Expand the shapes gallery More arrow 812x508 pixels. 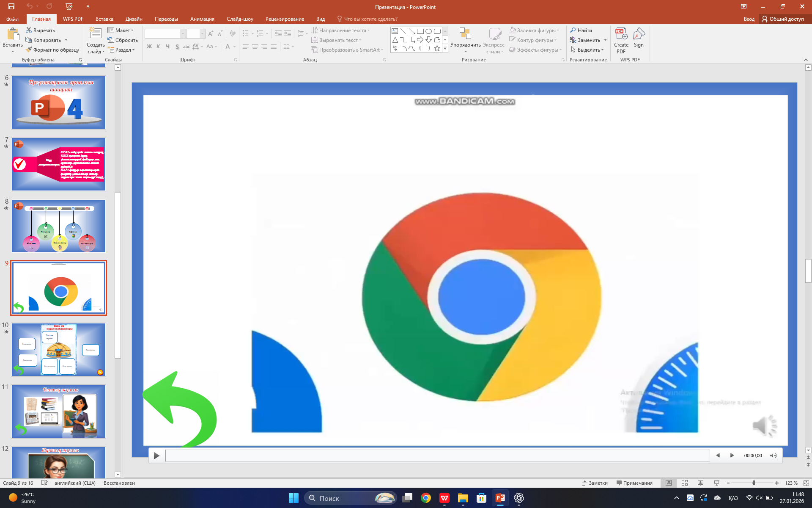click(x=445, y=49)
